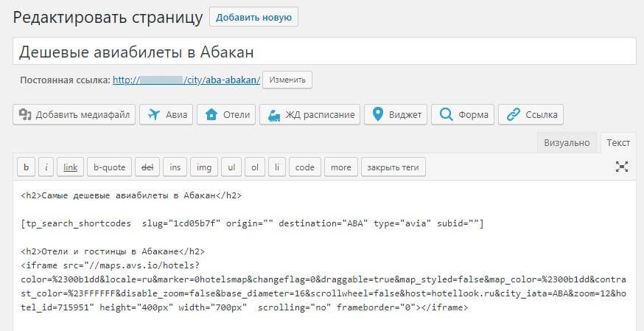Insert italic tag with i button
644x331 pixels.
click(46, 167)
